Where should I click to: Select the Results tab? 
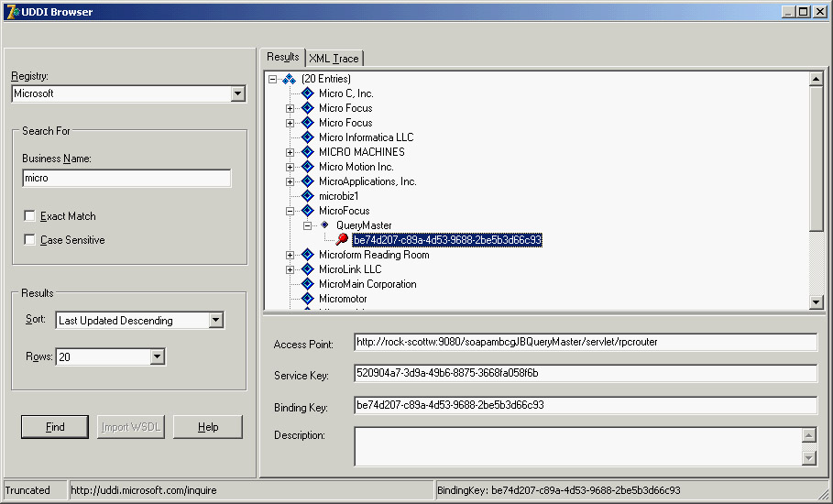tap(283, 57)
